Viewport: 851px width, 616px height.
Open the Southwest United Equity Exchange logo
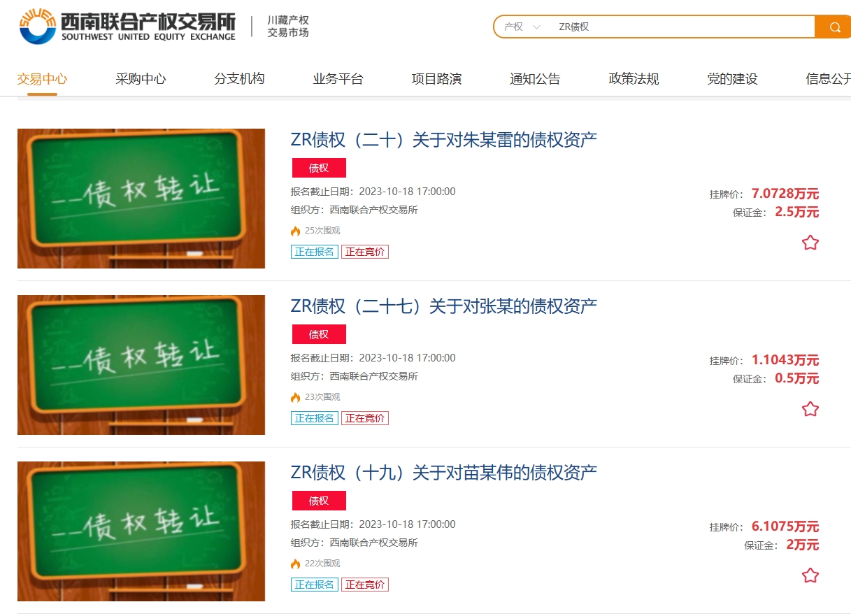127,27
